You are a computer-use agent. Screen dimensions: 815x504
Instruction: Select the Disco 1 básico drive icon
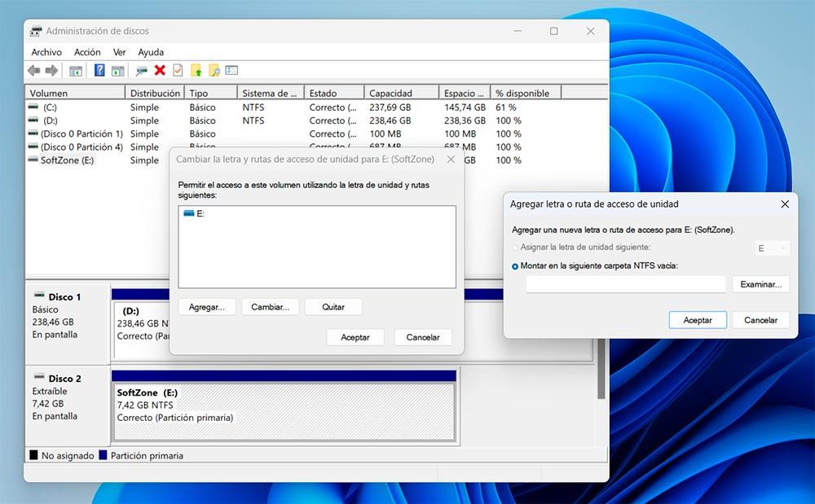39,296
